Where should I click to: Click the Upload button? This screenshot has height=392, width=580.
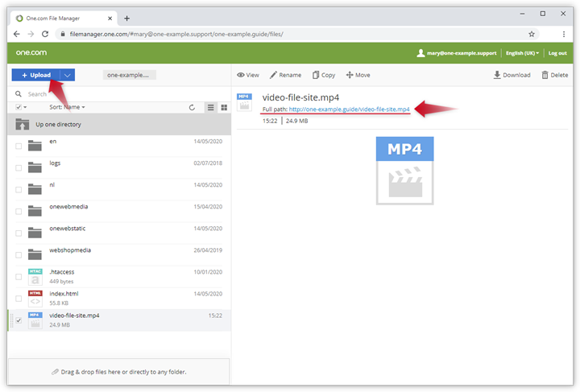(x=36, y=75)
